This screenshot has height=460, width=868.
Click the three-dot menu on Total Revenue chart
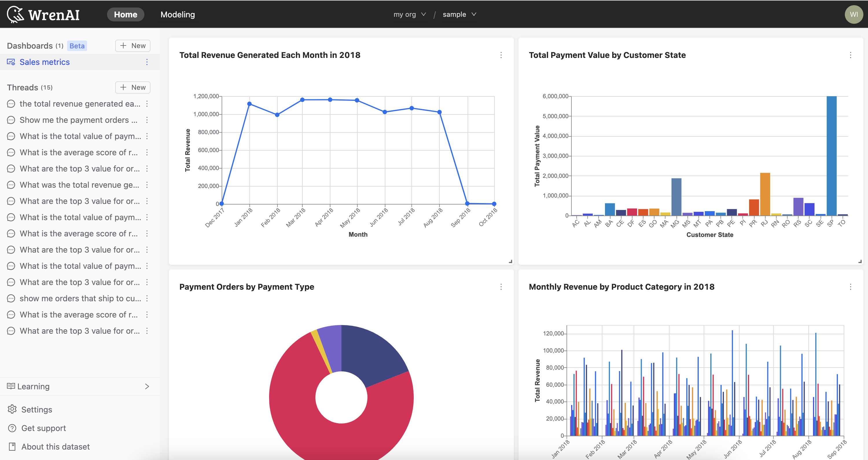point(501,55)
